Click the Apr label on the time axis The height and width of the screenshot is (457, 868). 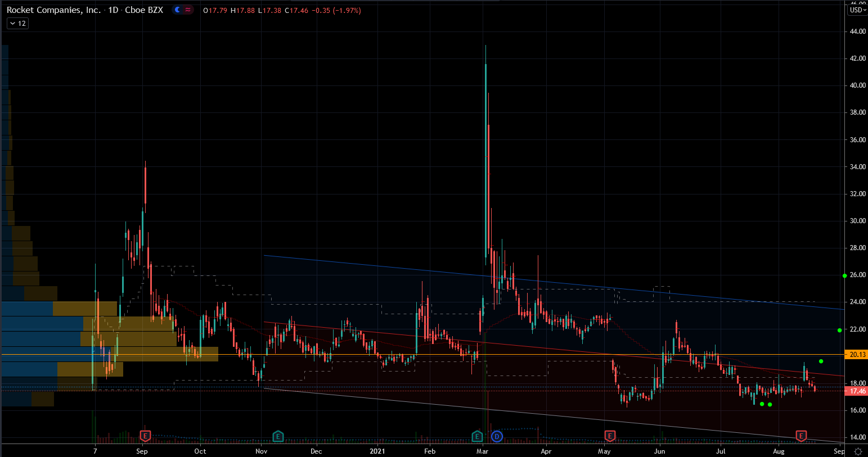(546, 451)
